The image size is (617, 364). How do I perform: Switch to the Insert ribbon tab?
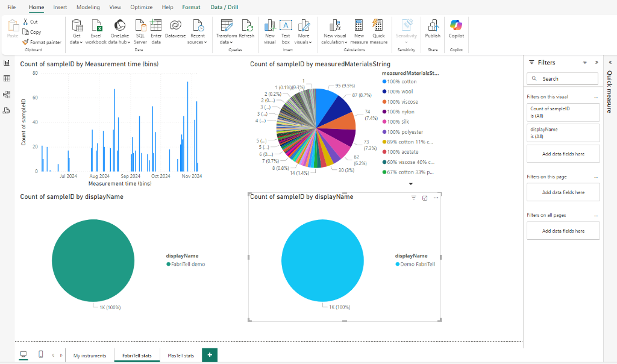coord(60,7)
